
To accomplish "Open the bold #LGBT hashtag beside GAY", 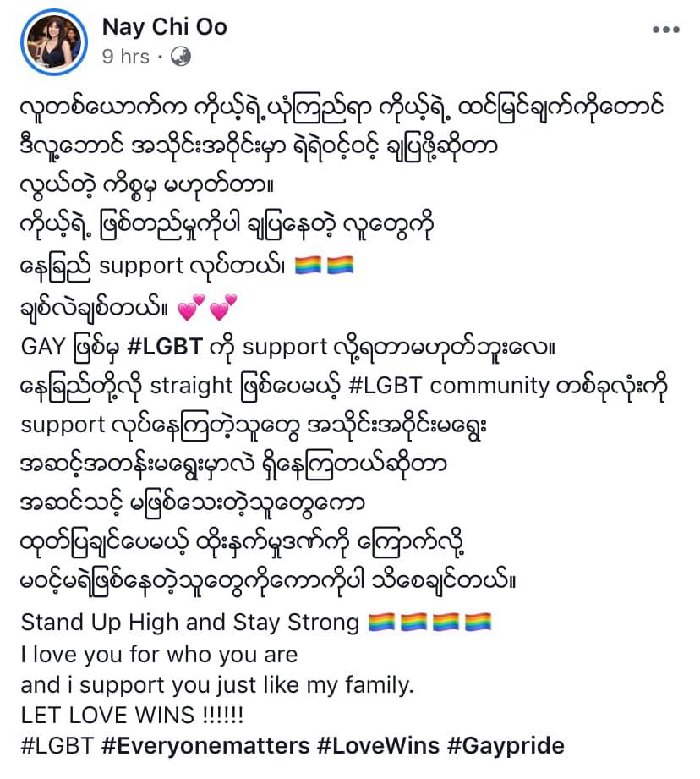I will pos(165,346).
